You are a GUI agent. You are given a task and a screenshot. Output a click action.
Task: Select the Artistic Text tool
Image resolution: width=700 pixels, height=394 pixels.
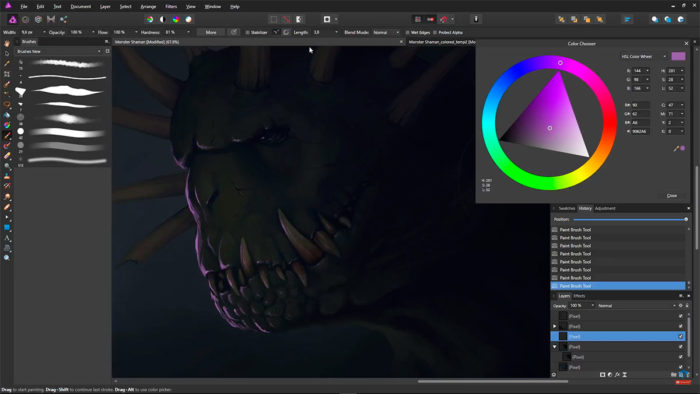click(7, 238)
